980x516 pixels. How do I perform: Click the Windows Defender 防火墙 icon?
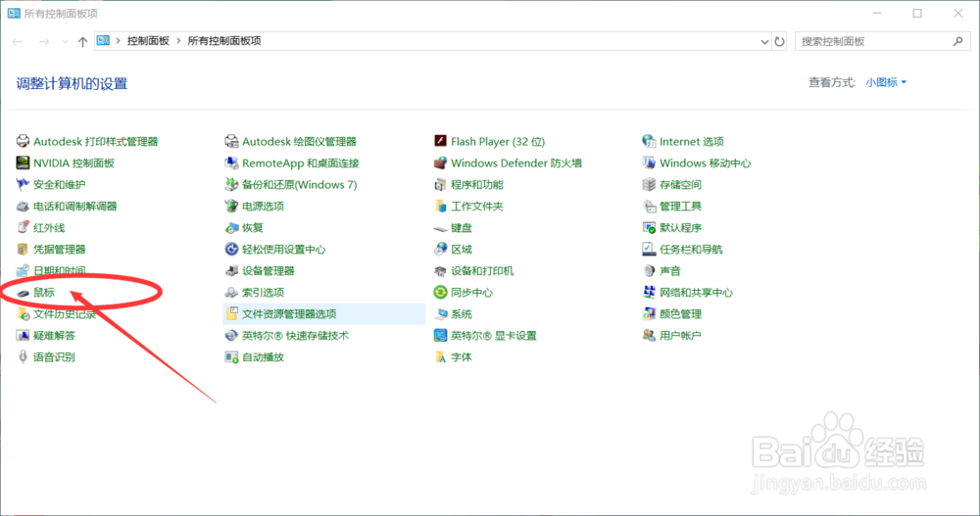click(x=440, y=164)
